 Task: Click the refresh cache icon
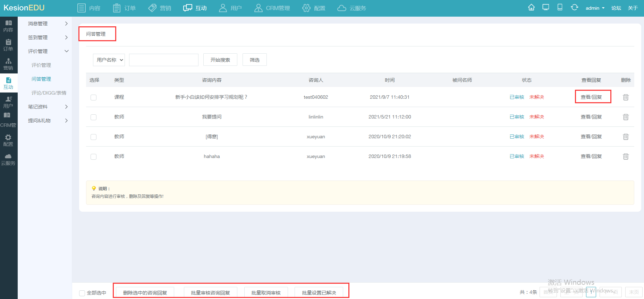[x=574, y=8]
